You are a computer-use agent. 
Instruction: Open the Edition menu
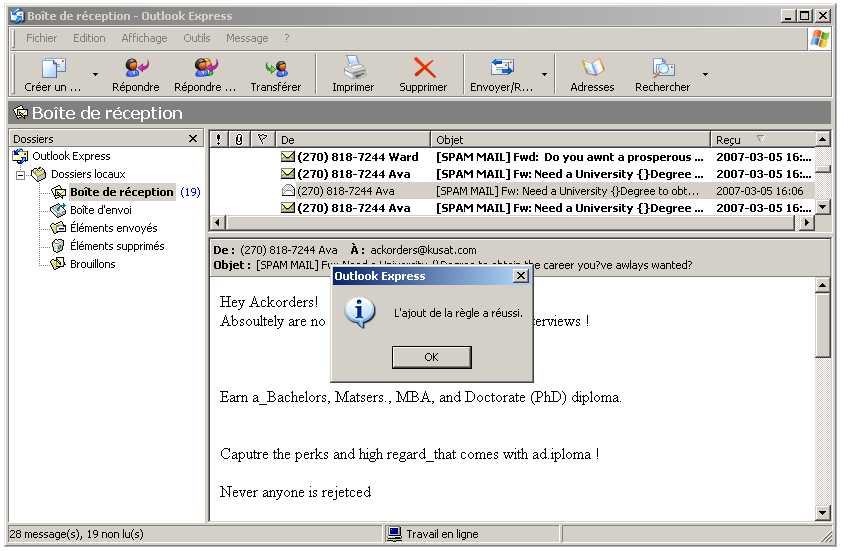coord(89,38)
